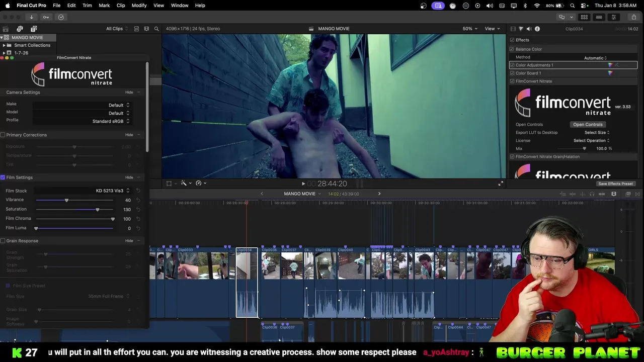Change Balance Color method Automatic dropdown

(596, 58)
